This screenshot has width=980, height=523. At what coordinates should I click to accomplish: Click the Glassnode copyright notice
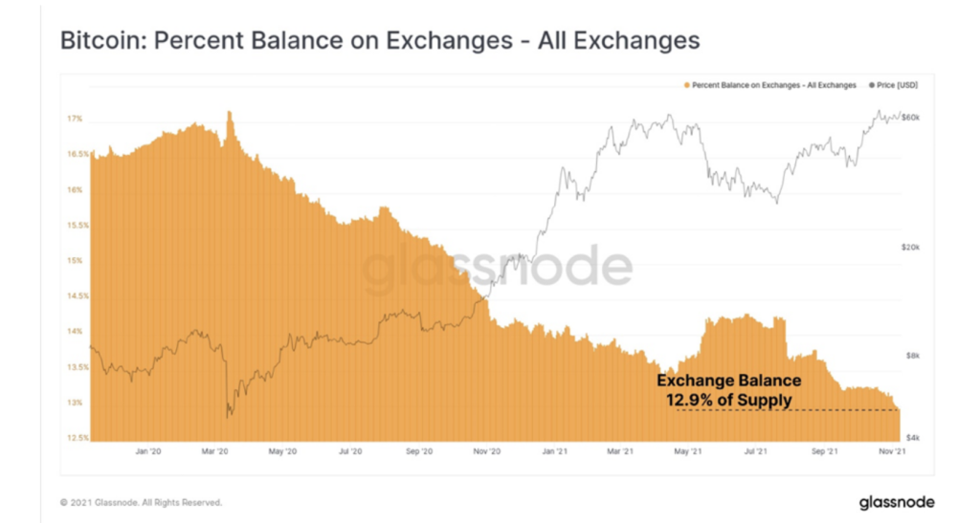140,502
